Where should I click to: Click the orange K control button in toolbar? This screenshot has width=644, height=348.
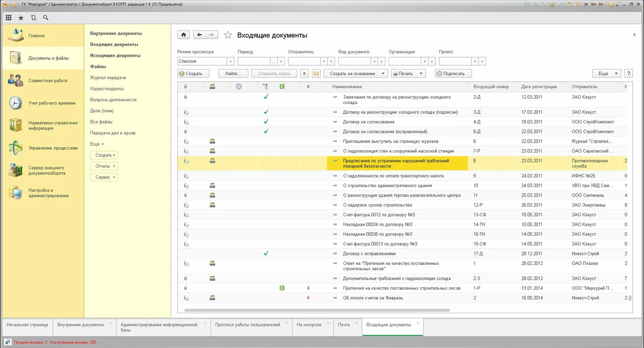[304, 74]
